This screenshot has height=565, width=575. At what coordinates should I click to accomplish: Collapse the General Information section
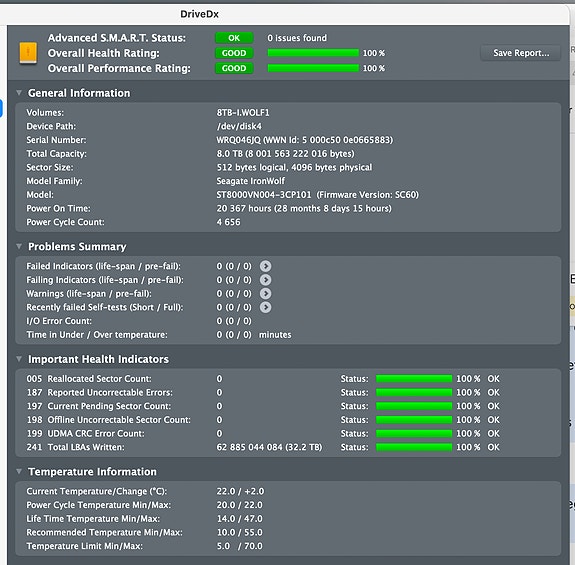point(19,93)
